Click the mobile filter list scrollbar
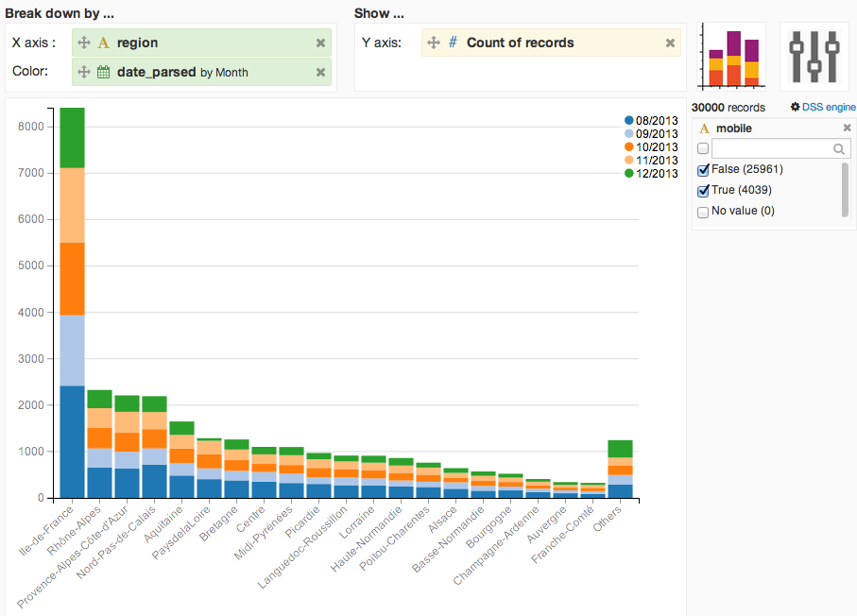This screenshot has width=857, height=616. (846, 190)
